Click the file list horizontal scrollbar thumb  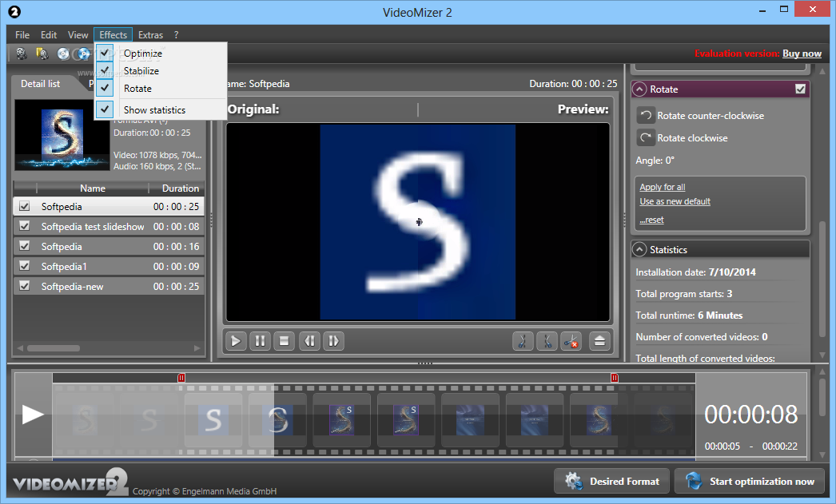[54, 348]
